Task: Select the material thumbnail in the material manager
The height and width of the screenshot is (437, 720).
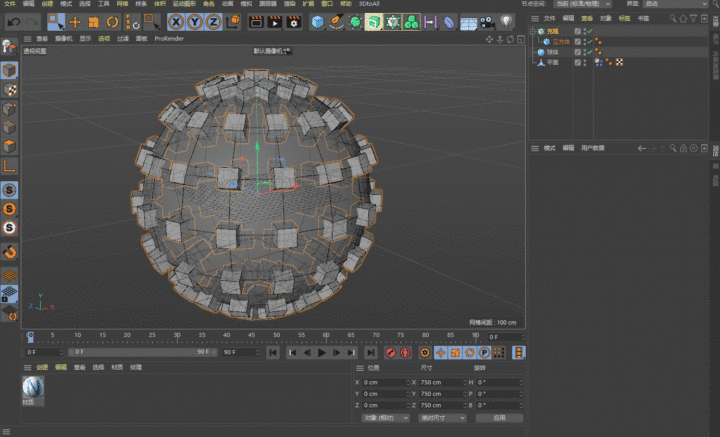Action: tap(34, 386)
